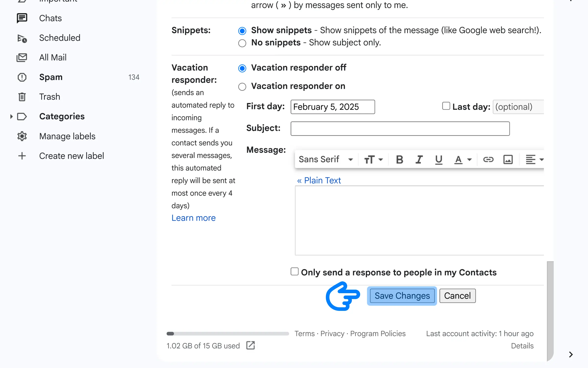The width and height of the screenshot is (588, 368).
Task: Open storage details external link icon
Action: pos(250,345)
